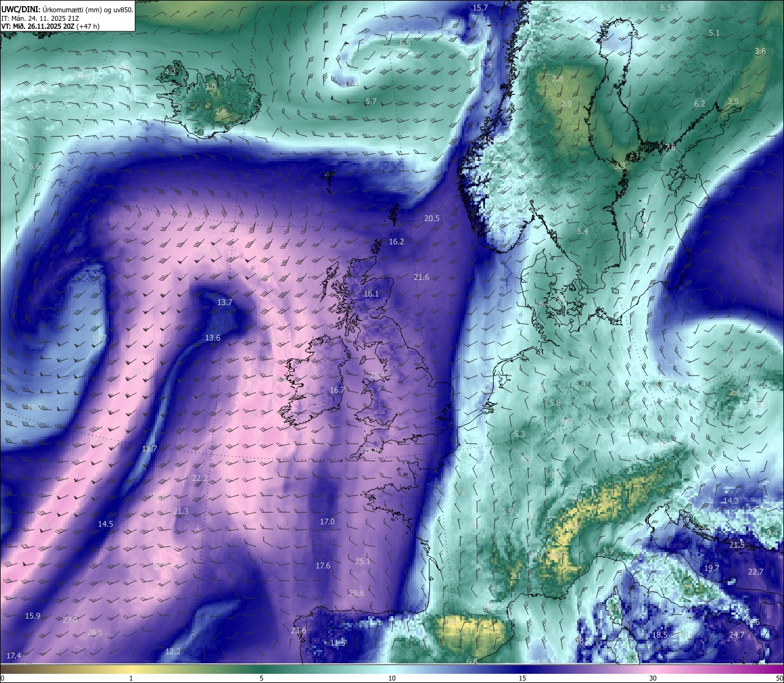Select the 12.2 value near the bottom
This screenshot has width=784, height=683.
click(x=173, y=652)
